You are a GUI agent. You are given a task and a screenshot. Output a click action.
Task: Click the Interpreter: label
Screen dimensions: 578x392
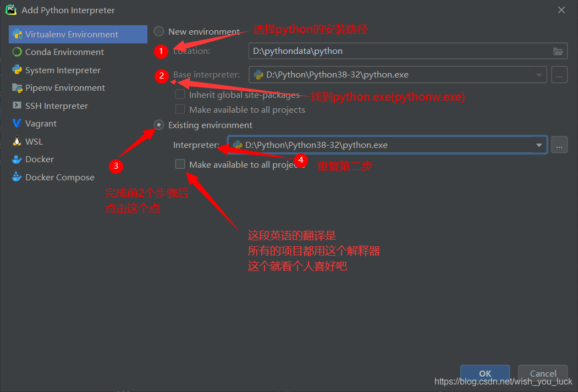[196, 145]
